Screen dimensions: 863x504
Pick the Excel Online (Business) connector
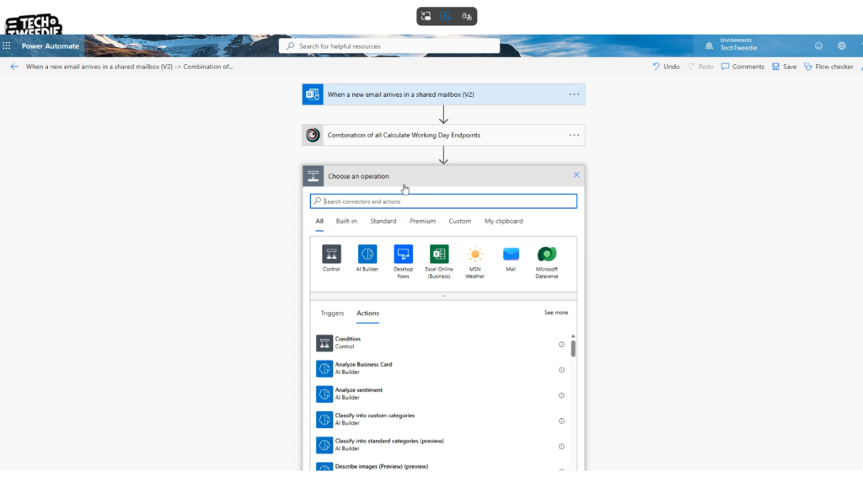439,255
